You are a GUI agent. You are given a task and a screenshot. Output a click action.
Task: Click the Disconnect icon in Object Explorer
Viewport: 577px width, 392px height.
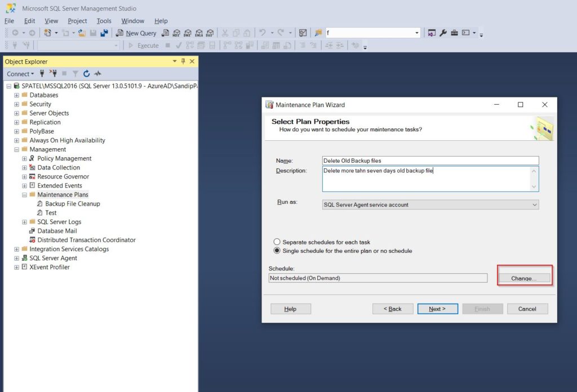point(54,74)
